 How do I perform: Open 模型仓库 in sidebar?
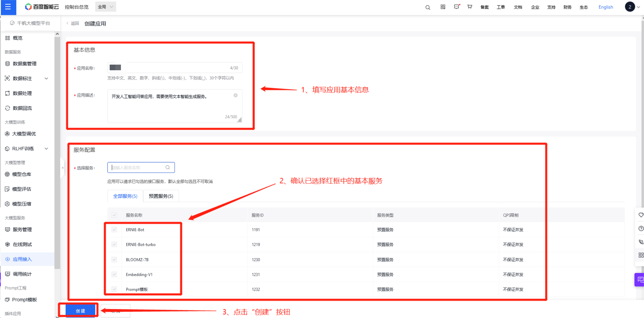(22, 174)
